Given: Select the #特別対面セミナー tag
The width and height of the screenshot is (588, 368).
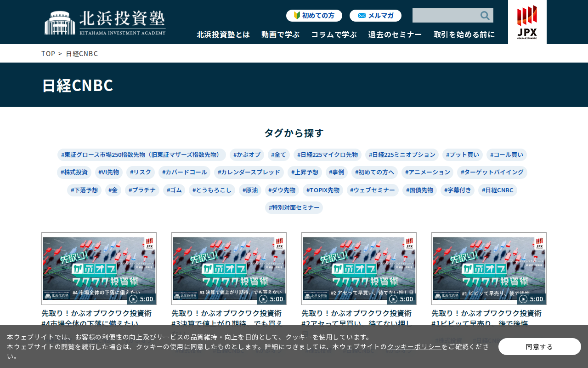Looking at the screenshot, I should click(294, 208).
